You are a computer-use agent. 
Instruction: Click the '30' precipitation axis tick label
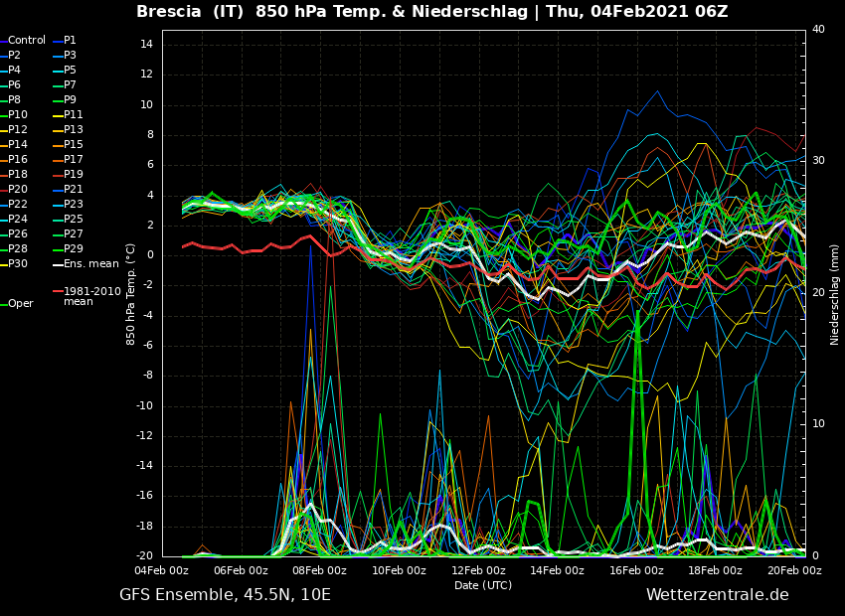pyautogui.click(x=818, y=161)
